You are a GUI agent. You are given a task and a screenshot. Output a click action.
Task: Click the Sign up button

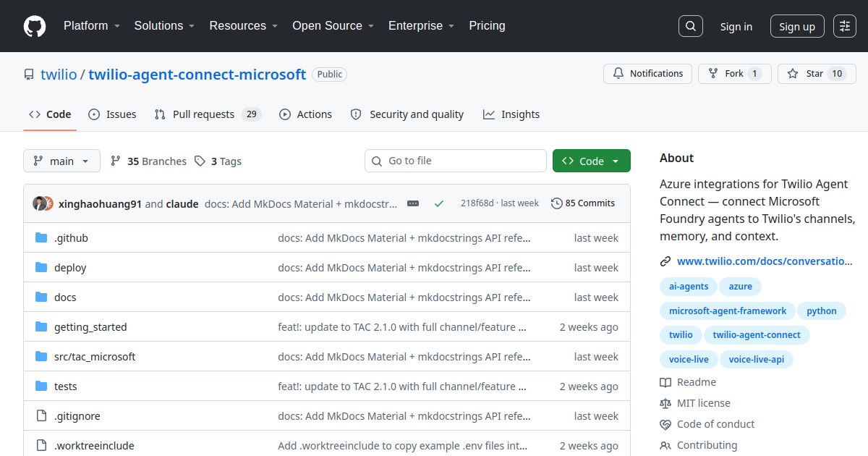(797, 27)
